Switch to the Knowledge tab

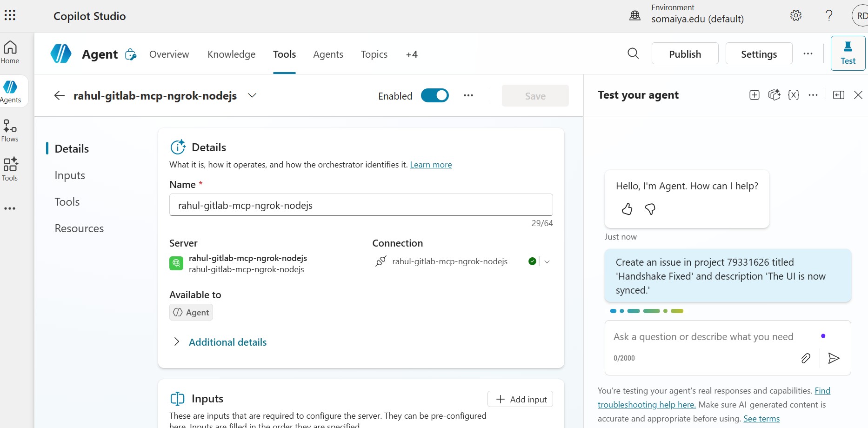click(231, 54)
